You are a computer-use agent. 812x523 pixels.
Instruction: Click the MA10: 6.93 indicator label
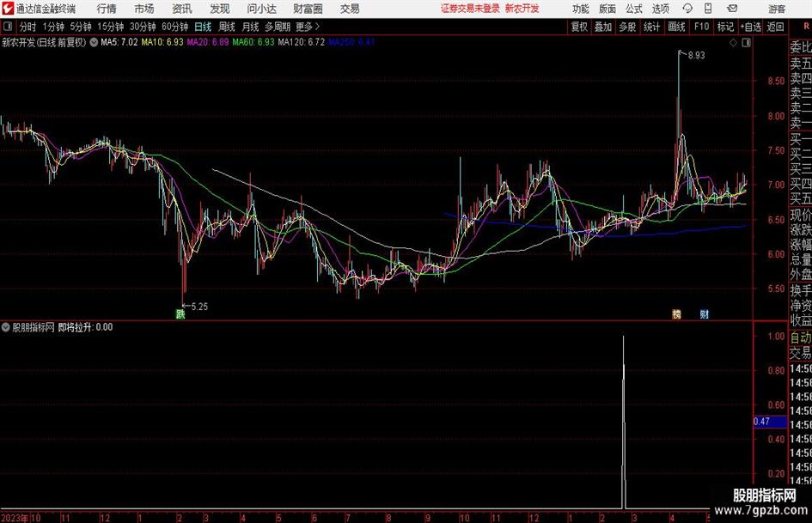162,42
